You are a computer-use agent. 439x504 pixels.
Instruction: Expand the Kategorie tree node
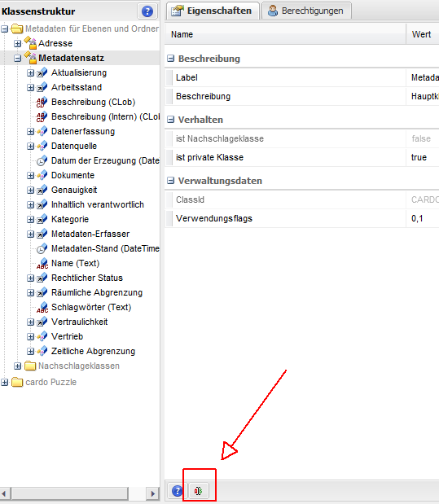pos(31,220)
